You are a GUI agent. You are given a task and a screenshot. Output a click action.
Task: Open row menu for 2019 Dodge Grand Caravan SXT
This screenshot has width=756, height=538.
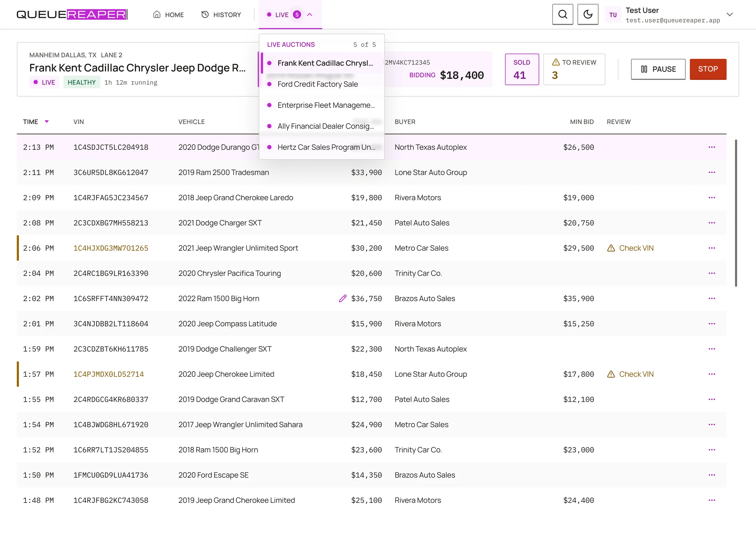click(x=712, y=399)
